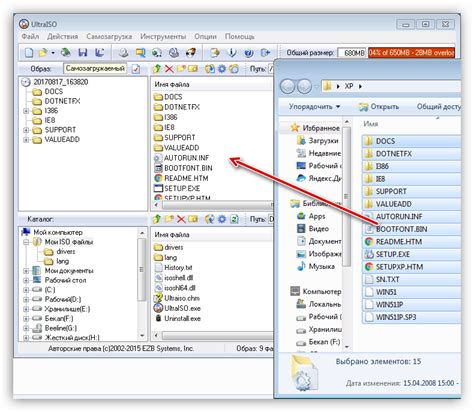474x412 pixels.
Task: Click the Open file folder icon in toolbar
Action: tap(43, 53)
